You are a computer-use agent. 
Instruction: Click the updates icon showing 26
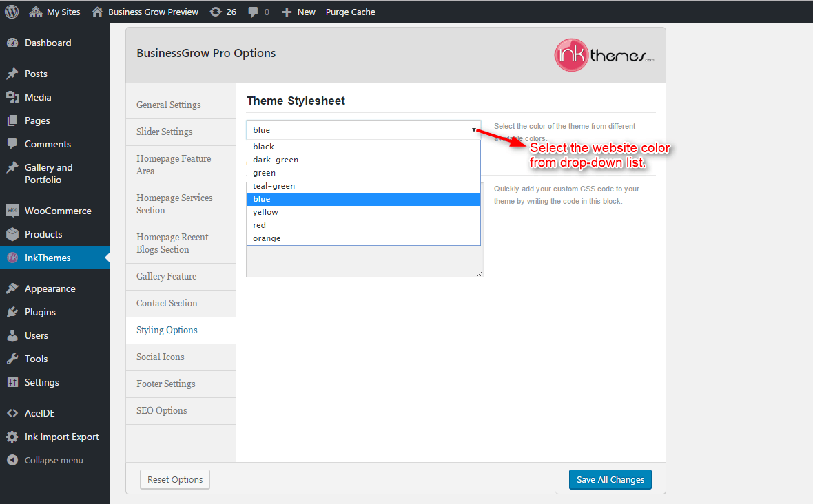pos(215,12)
